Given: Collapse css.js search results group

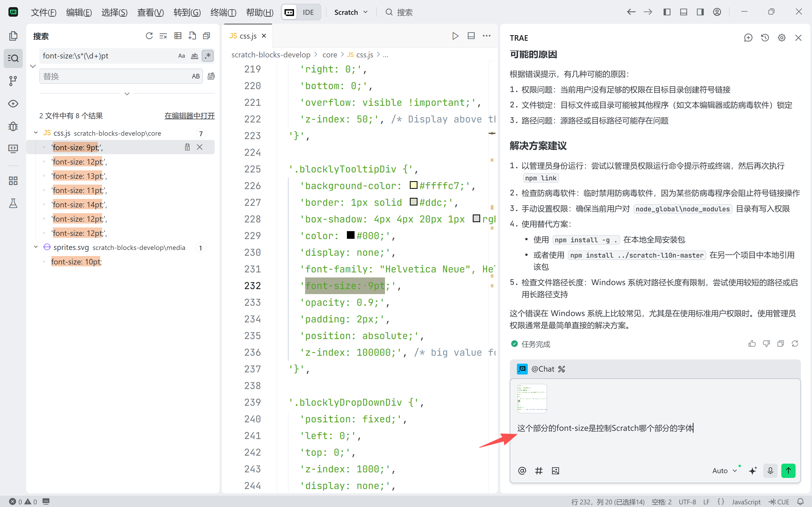Looking at the screenshot, I should (36, 133).
